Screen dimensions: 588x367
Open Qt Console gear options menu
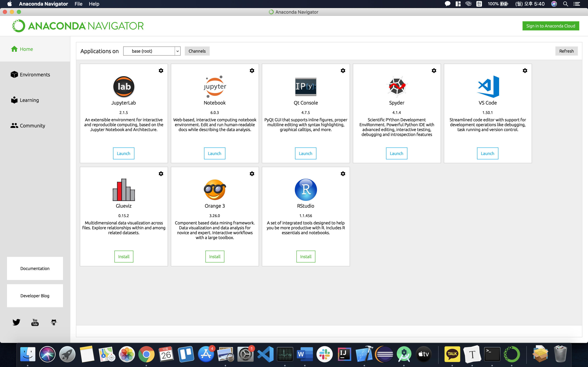[343, 71]
